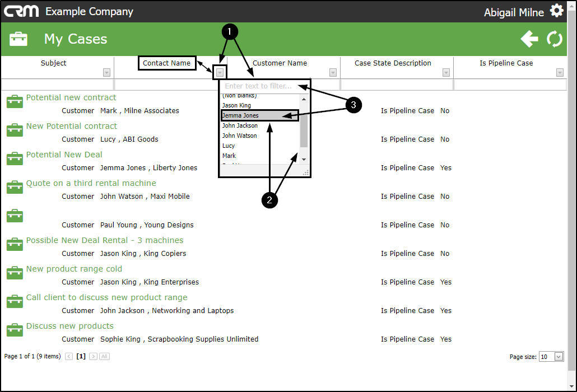
Task: Refresh the My Cases list
Action: click(555, 39)
